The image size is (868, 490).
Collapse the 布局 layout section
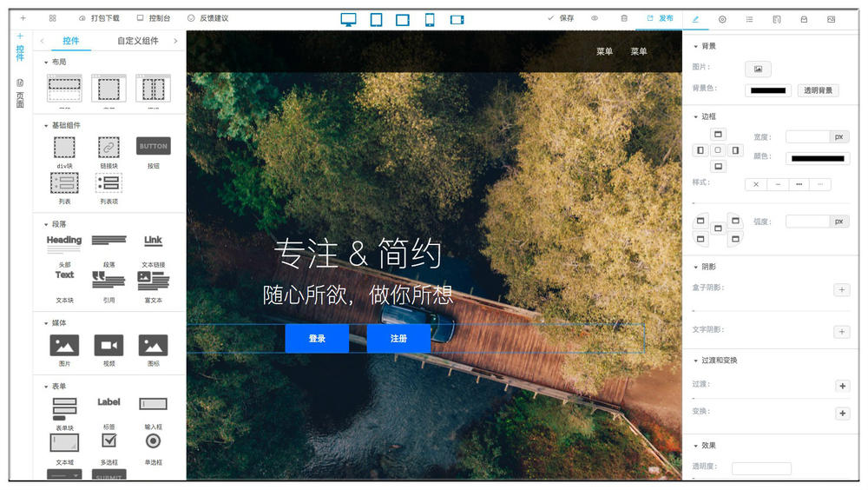point(55,62)
